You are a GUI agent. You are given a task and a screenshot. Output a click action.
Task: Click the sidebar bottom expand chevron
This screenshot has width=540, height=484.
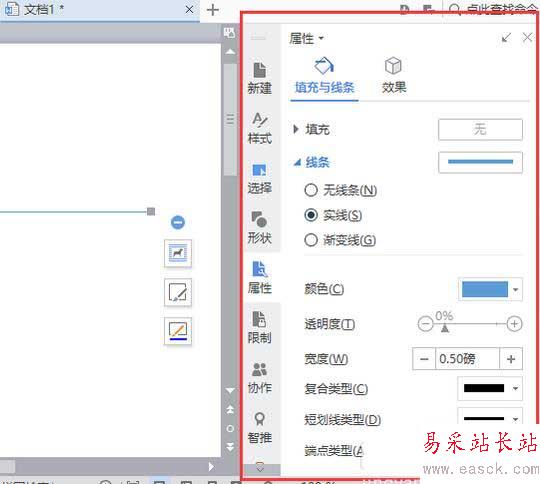260,467
